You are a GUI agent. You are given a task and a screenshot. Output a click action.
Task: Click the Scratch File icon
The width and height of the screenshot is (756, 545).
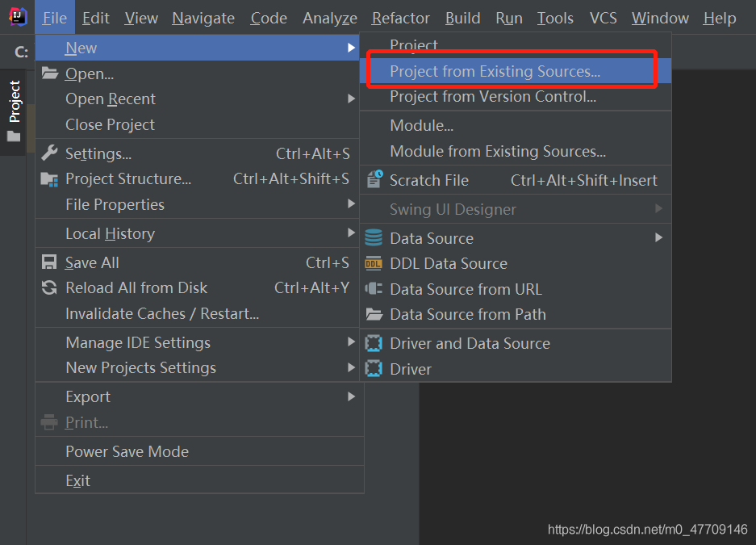pyautogui.click(x=374, y=180)
